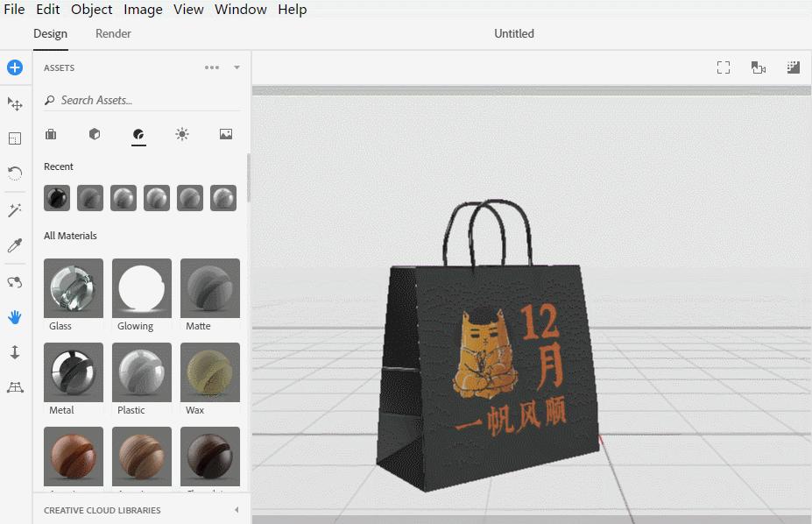
Task: Filter assets by Lights
Action: point(181,134)
